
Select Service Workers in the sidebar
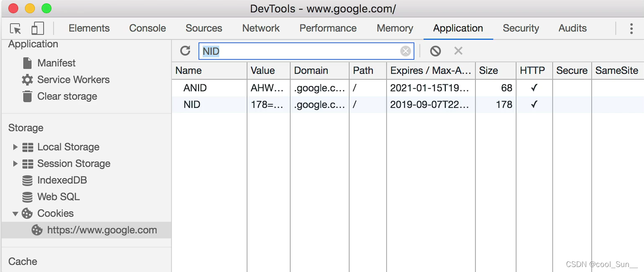[73, 80]
